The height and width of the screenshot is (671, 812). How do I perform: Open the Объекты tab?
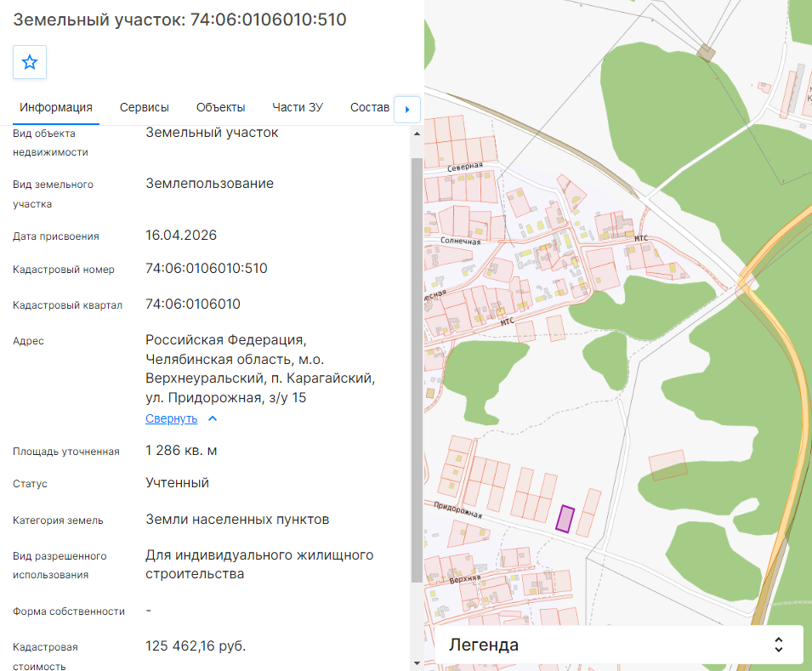[220, 107]
